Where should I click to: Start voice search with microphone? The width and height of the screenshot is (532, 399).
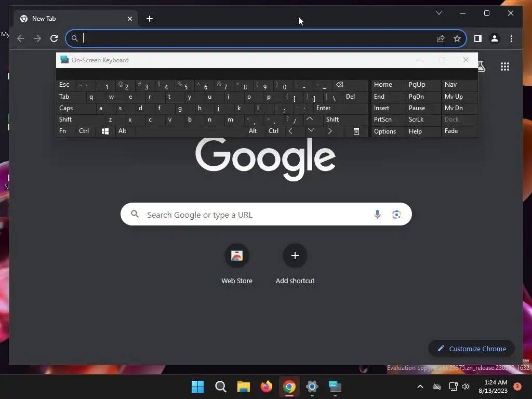pos(377,214)
